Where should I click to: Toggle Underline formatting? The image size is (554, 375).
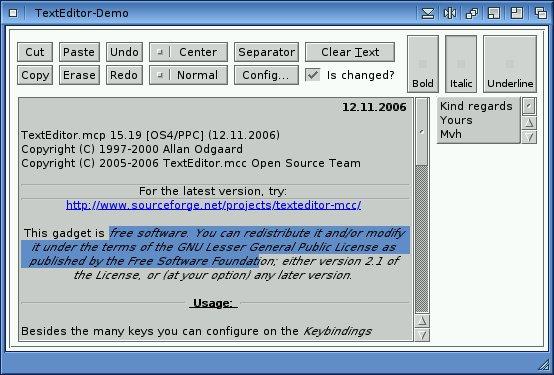tap(510, 64)
